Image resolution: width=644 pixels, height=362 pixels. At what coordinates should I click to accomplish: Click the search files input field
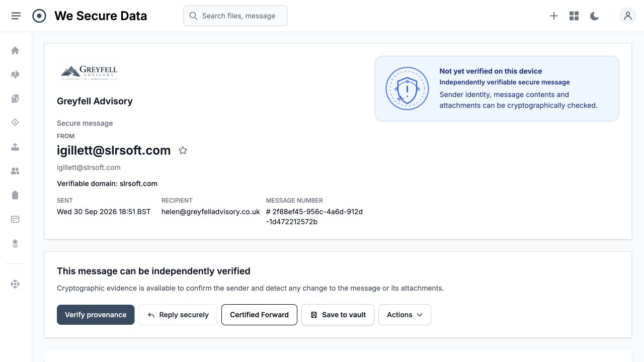(x=235, y=16)
